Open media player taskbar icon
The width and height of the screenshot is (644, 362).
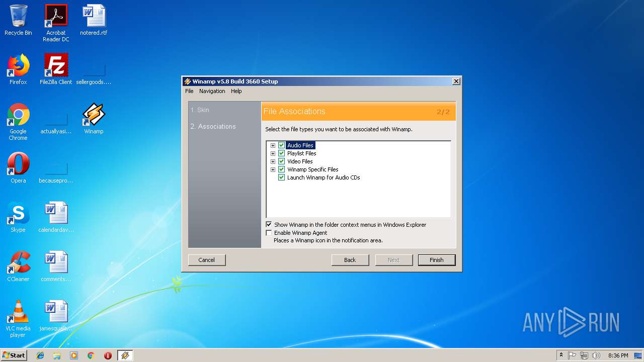pyautogui.click(x=74, y=355)
